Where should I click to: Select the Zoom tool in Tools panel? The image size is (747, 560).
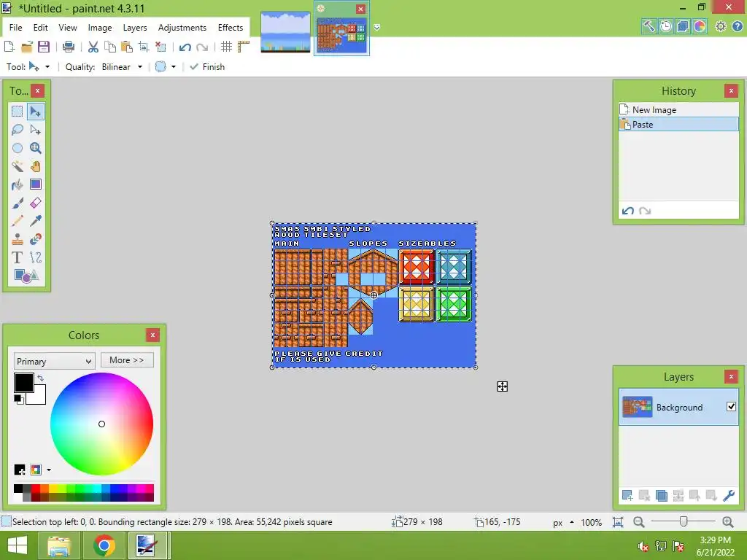[x=35, y=148]
